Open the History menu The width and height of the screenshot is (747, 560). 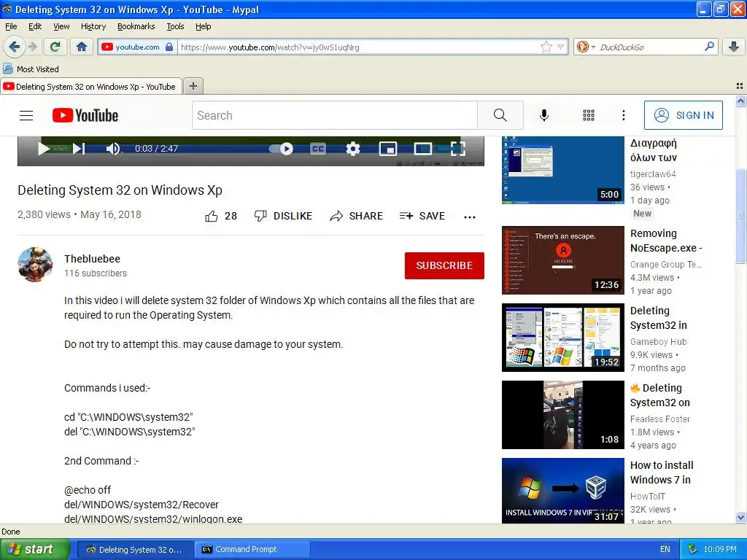point(93,26)
